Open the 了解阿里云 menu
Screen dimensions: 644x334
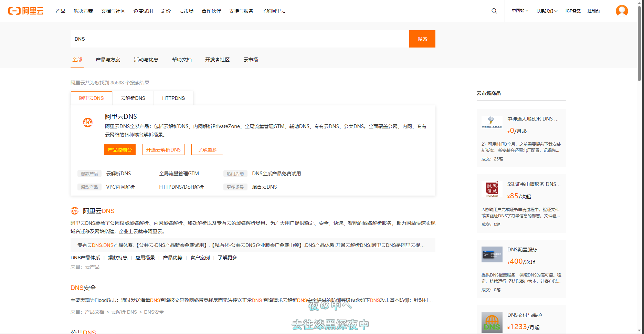pyautogui.click(x=274, y=11)
